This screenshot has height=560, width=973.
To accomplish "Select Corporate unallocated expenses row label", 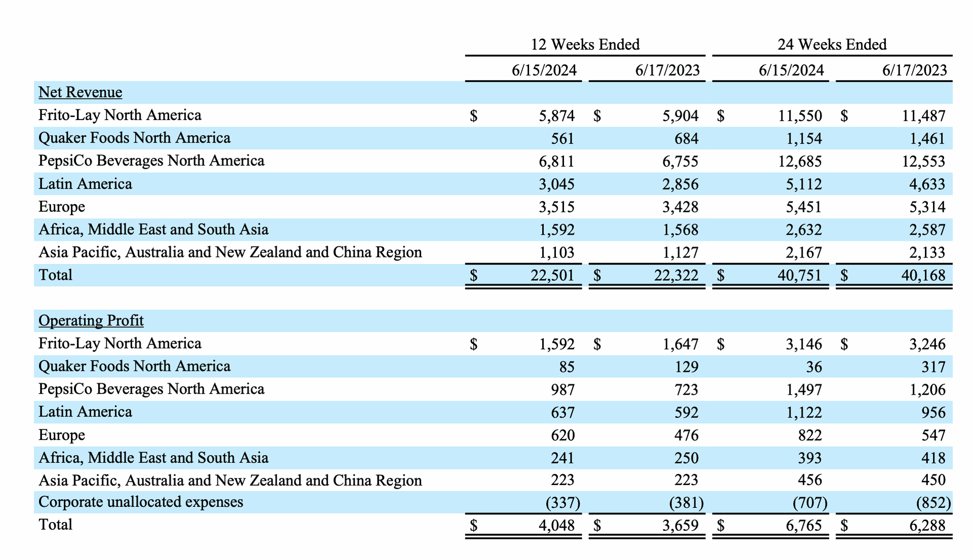I will tap(140, 502).
